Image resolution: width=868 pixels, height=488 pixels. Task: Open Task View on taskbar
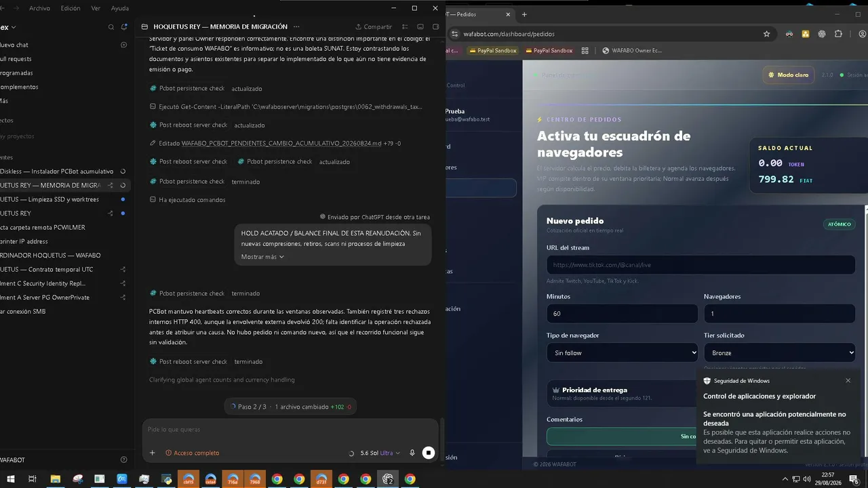[x=32, y=479]
